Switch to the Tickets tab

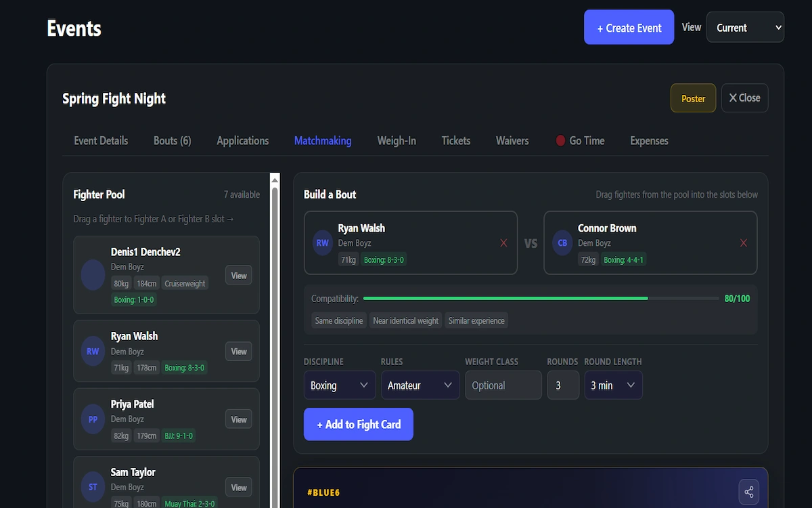456,141
